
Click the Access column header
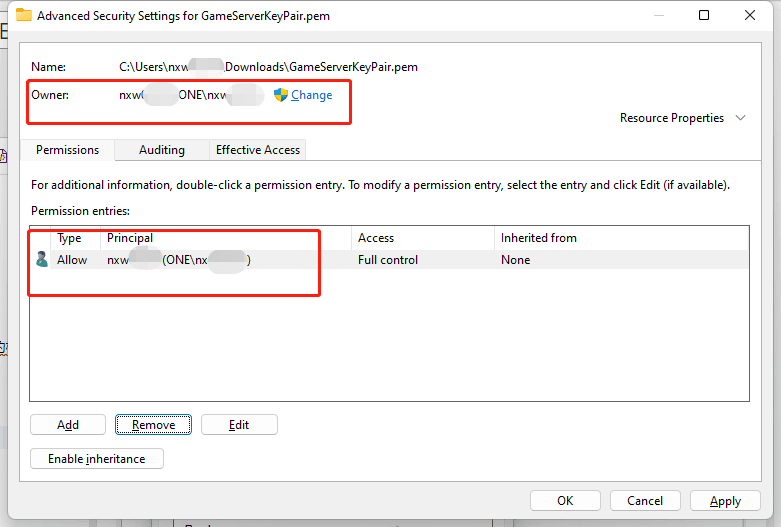coord(376,238)
